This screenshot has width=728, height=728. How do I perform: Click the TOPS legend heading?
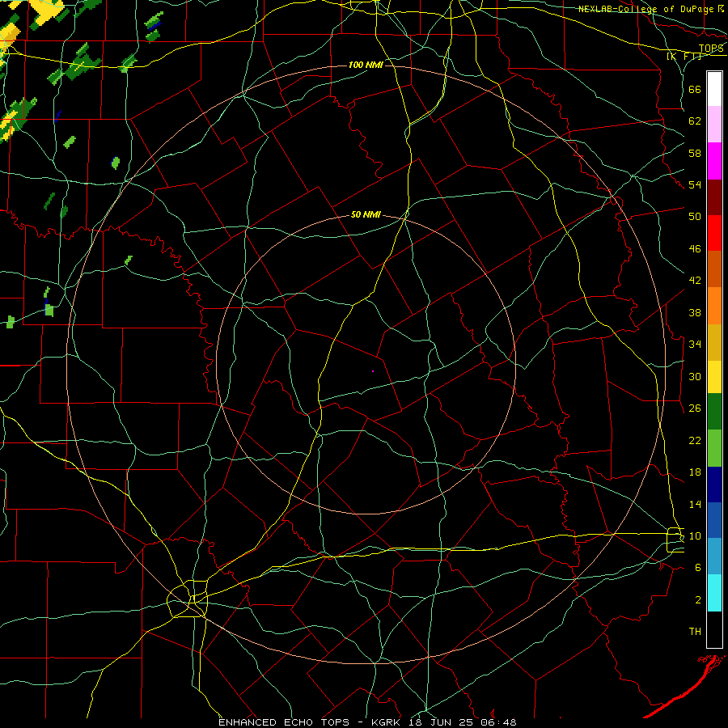[x=711, y=49]
